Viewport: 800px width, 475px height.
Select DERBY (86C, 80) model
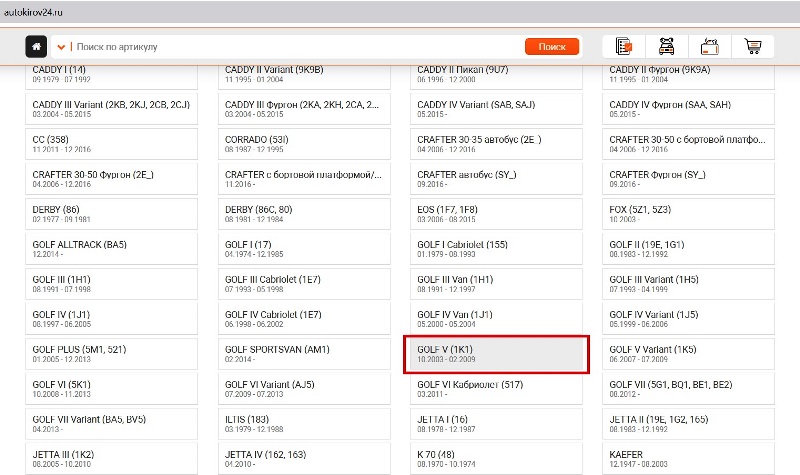(x=304, y=214)
